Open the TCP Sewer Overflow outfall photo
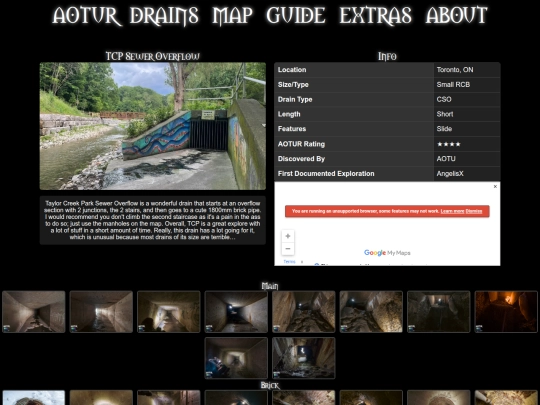The height and width of the screenshot is (405, 540). [x=153, y=126]
